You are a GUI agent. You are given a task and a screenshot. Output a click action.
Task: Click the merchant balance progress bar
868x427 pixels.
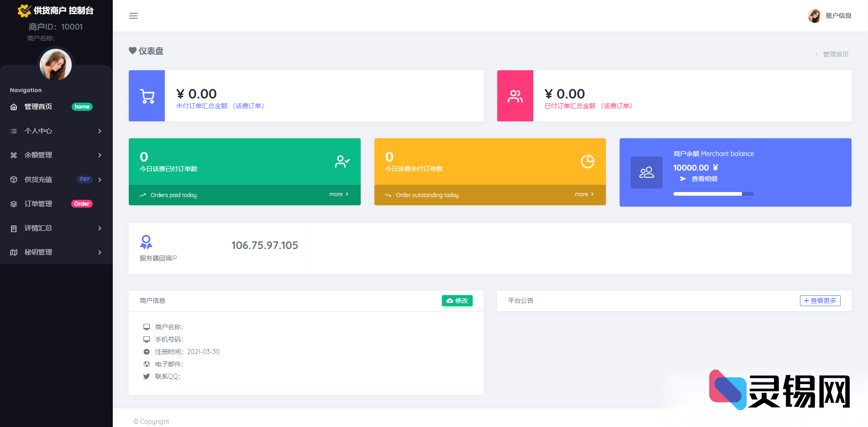point(713,194)
